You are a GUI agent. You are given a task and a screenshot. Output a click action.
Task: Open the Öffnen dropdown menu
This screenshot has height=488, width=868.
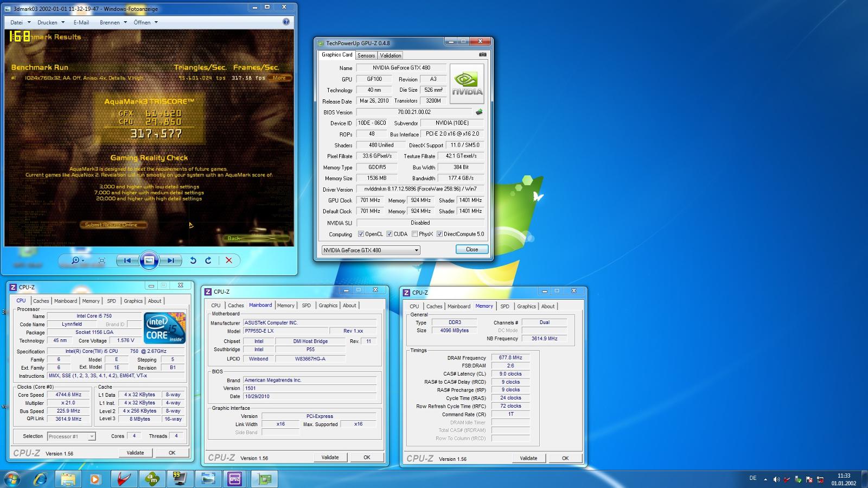point(145,22)
